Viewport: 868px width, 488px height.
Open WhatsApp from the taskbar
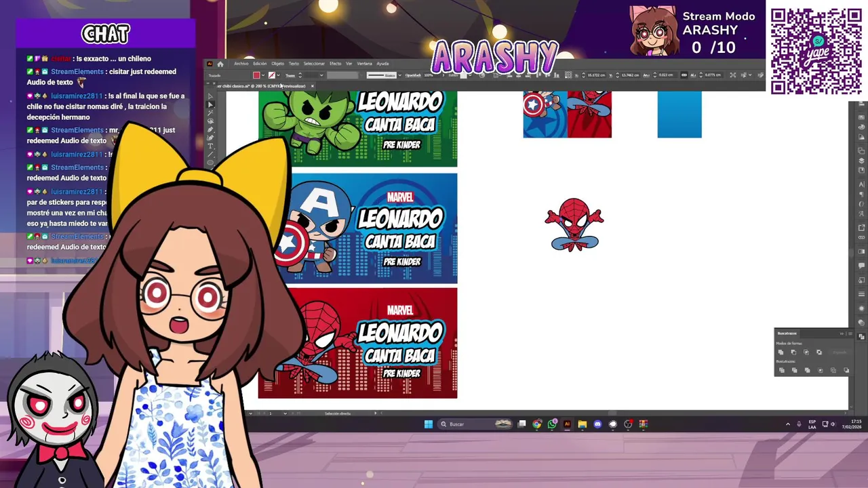(552, 424)
